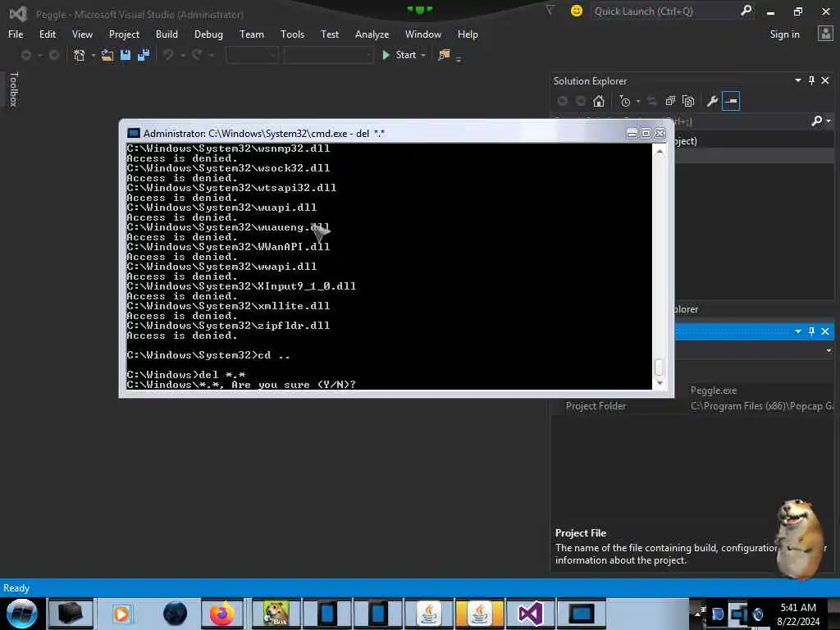Toggle Preview Selected Items in Solution Explorer
Image resolution: width=840 pixels, height=630 pixels.
[x=731, y=101]
